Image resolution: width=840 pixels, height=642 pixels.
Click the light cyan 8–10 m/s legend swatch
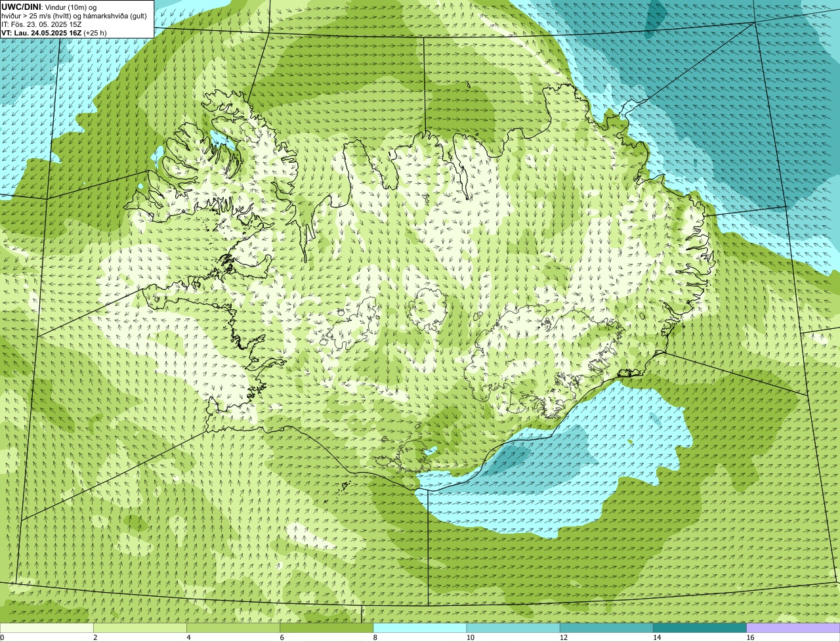pos(420,628)
